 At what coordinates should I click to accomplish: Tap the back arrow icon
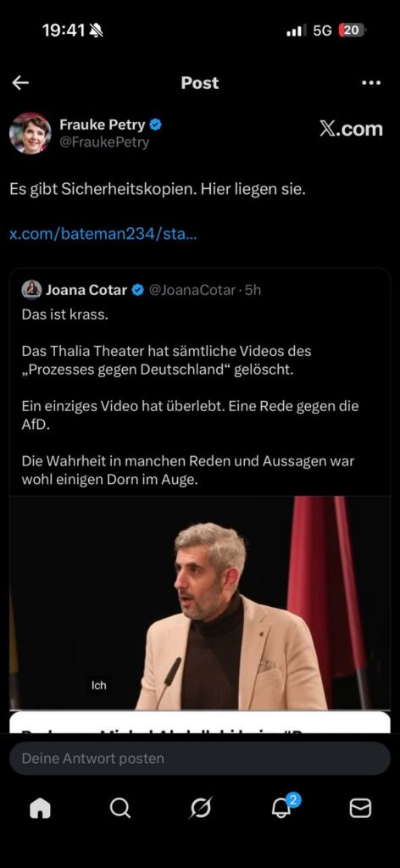(20, 83)
